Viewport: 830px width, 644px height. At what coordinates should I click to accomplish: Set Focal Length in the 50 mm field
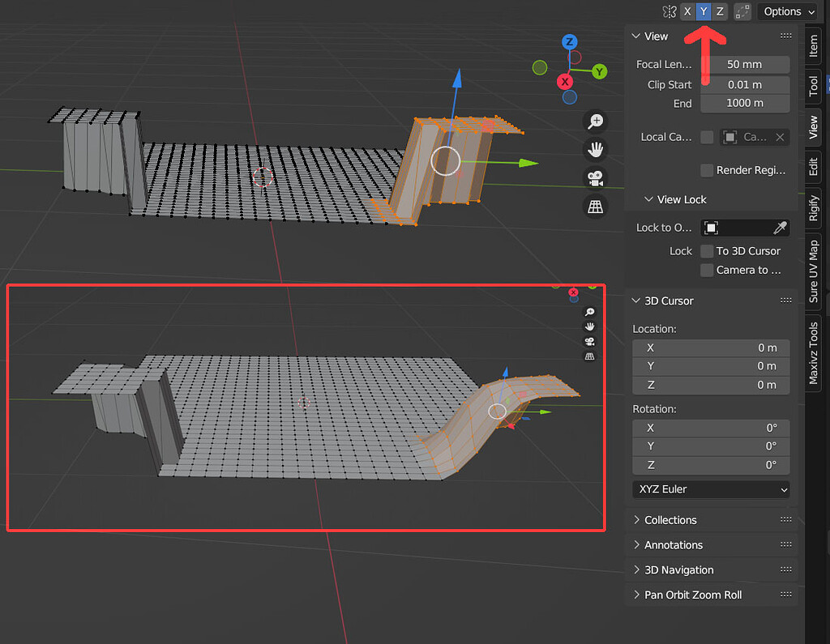pos(744,64)
